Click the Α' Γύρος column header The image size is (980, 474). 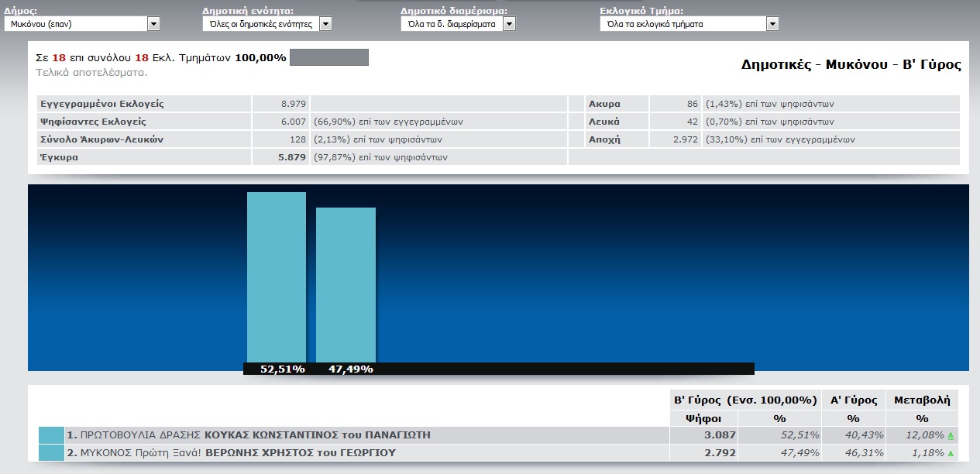coord(852,400)
